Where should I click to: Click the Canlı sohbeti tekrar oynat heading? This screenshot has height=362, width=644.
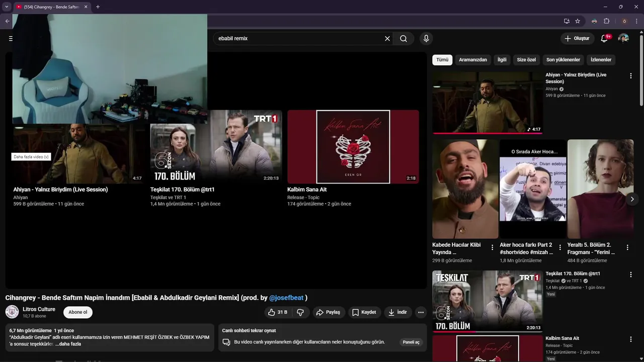(x=249, y=331)
